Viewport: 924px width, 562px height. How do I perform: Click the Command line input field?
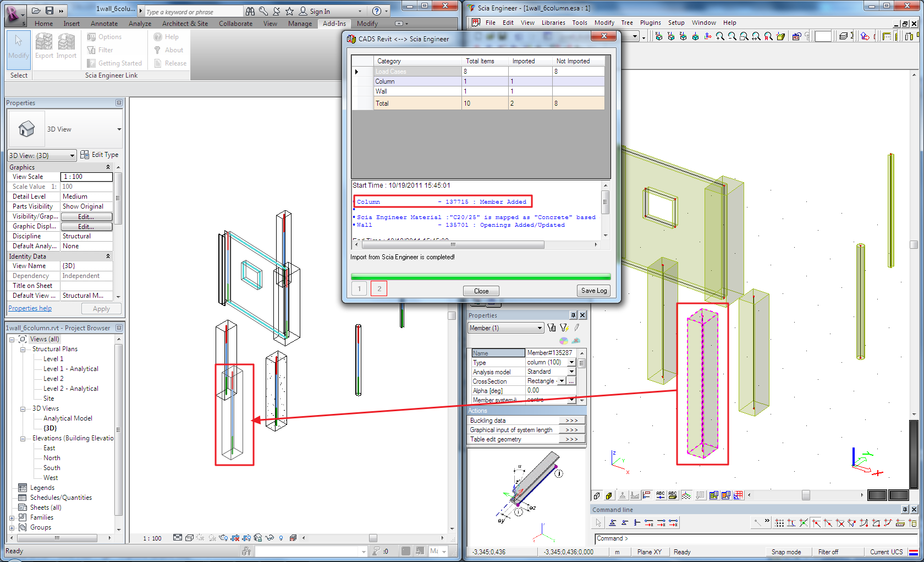(x=756, y=539)
